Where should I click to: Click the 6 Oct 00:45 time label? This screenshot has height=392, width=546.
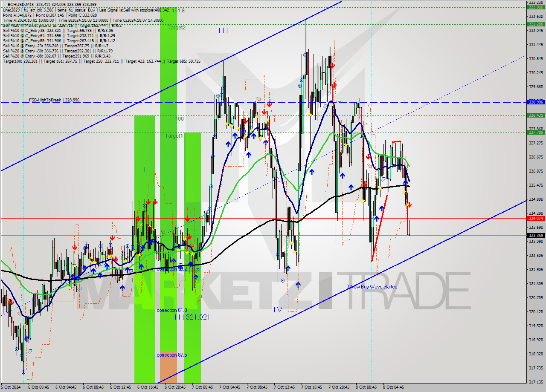pyautogui.click(x=38, y=387)
